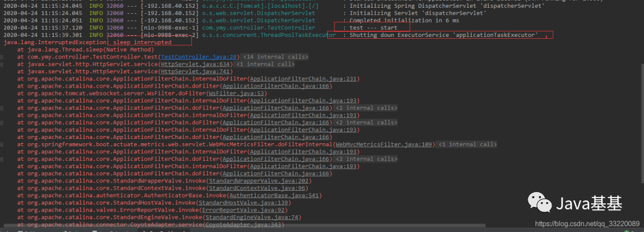This screenshot has width=644, height=232.
Task: Click the AuthenticatorBase.invoke stack frame text
Action: pyautogui.click(x=126, y=196)
